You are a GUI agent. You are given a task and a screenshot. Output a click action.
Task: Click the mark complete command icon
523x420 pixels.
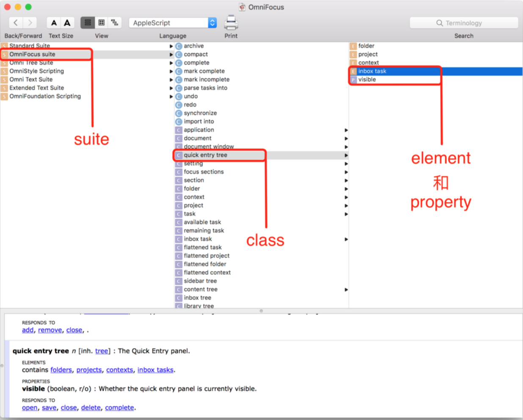point(179,72)
